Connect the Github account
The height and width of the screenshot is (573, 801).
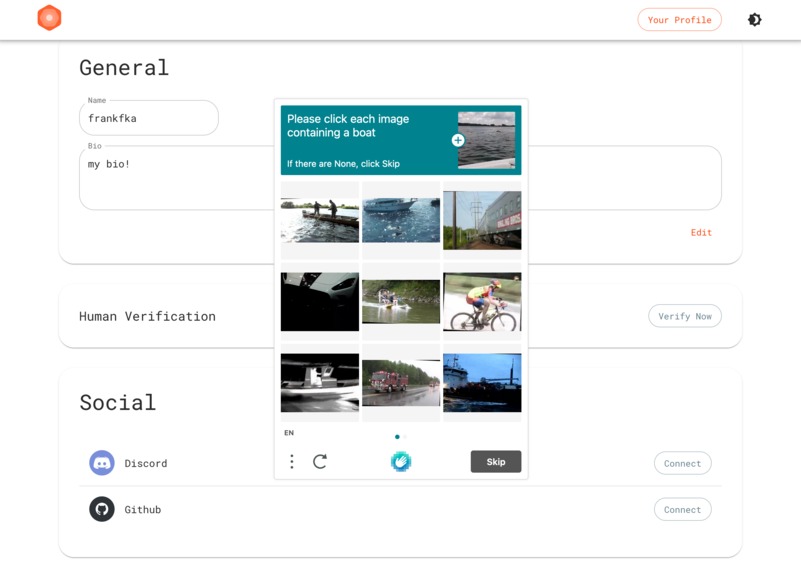coord(682,510)
